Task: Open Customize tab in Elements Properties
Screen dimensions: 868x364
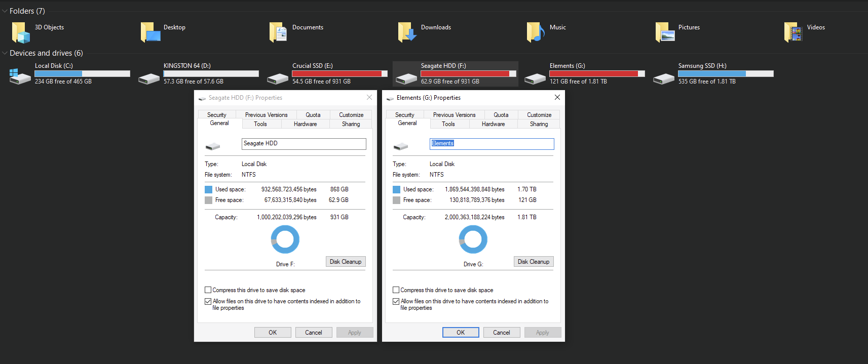Action: 539,115
